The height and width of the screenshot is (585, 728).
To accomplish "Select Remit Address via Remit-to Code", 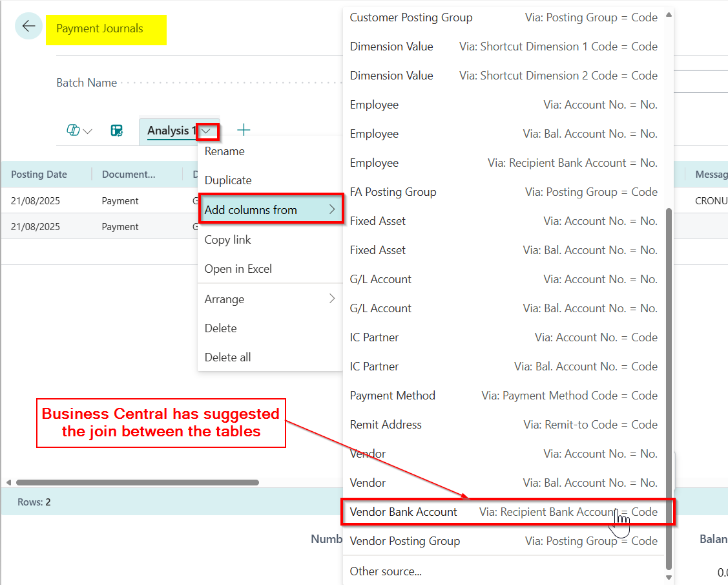I will point(503,425).
